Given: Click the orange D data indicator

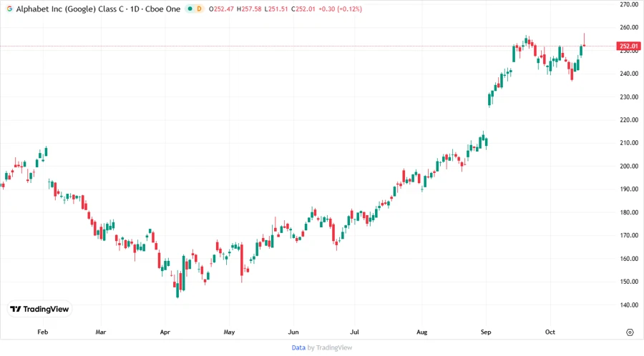Looking at the screenshot, I should tap(199, 9).
